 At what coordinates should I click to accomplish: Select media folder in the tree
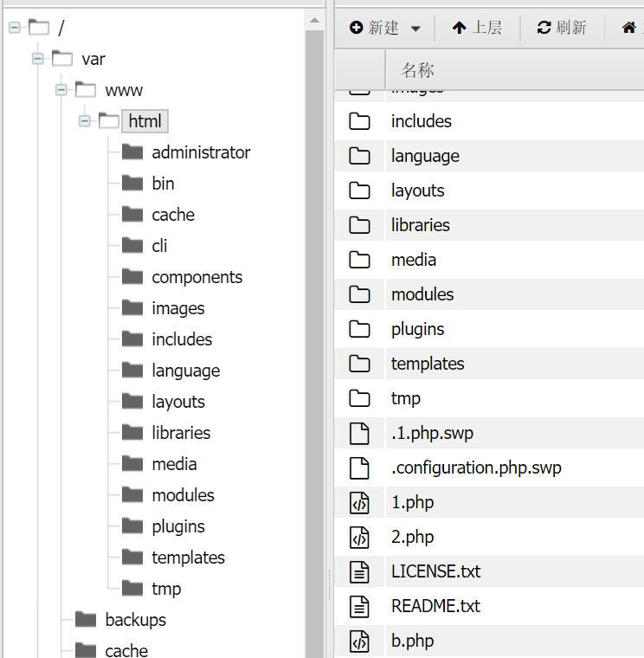point(174,465)
